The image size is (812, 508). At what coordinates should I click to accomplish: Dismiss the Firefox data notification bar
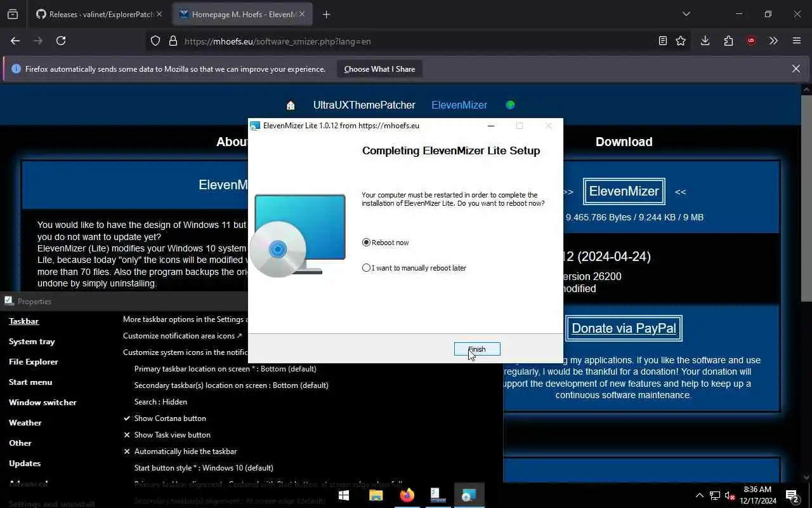pos(796,69)
